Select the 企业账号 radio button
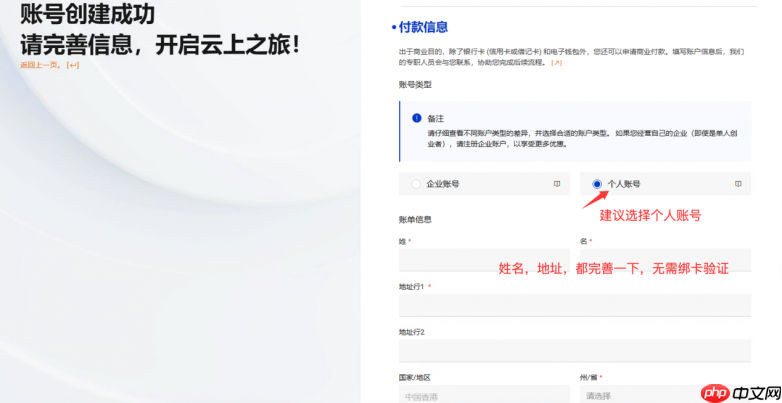782x403 pixels. 416,184
